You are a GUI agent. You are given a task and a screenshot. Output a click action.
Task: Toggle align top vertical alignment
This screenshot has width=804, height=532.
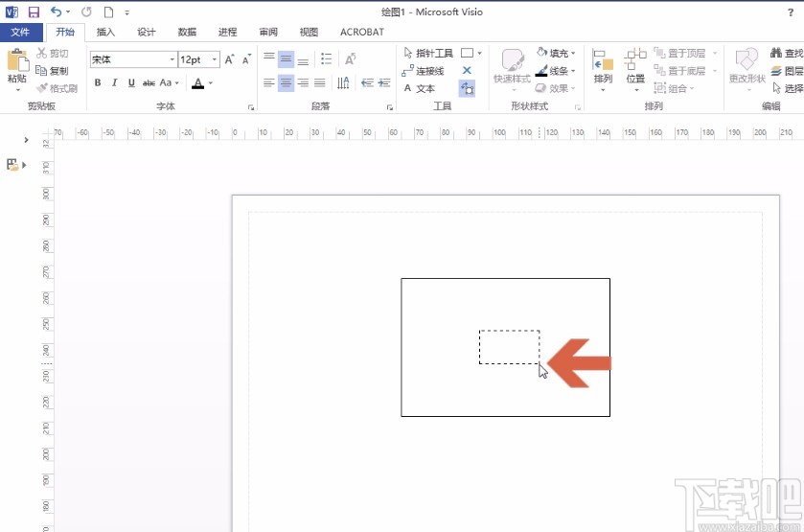(x=269, y=58)
